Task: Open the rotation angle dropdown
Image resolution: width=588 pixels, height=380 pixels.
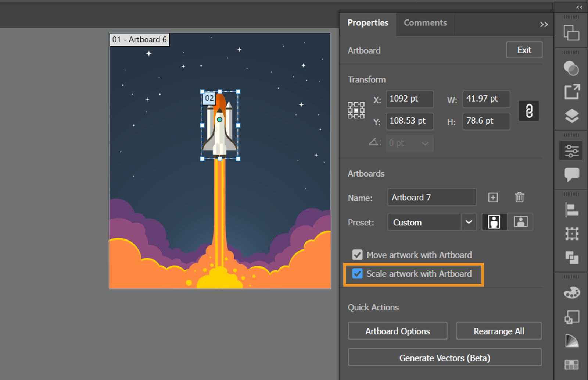Action: [425, 143]
